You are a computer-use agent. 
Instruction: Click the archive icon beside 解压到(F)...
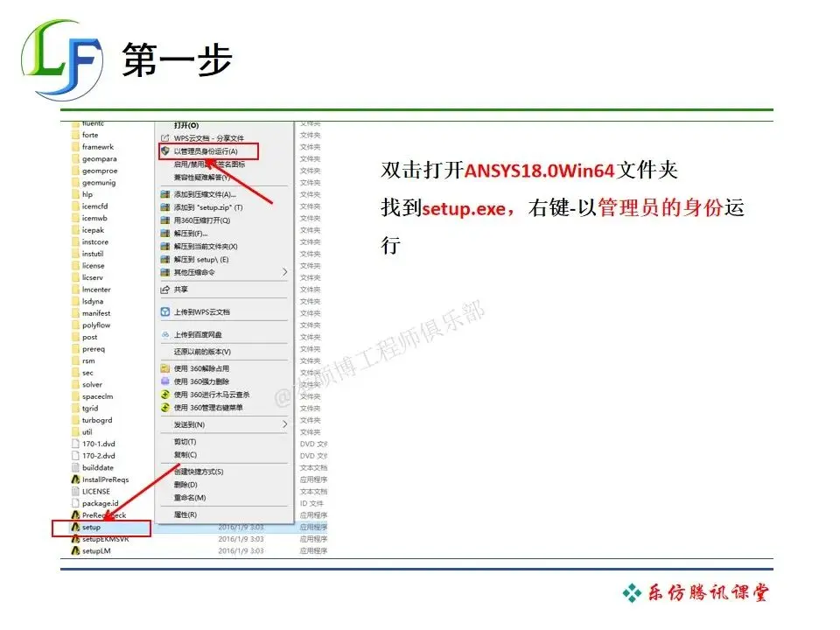pyautogui.click(x=165, y=234)
